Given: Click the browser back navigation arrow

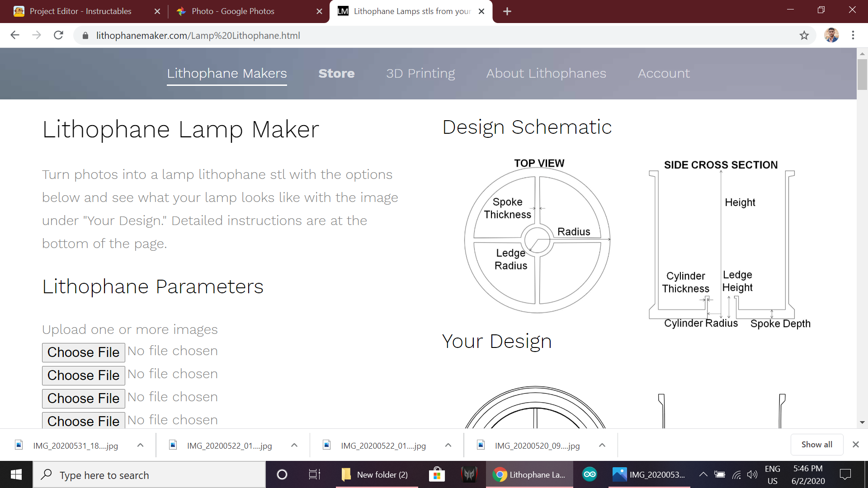Looking at the screenshot, I should (14, 35).
